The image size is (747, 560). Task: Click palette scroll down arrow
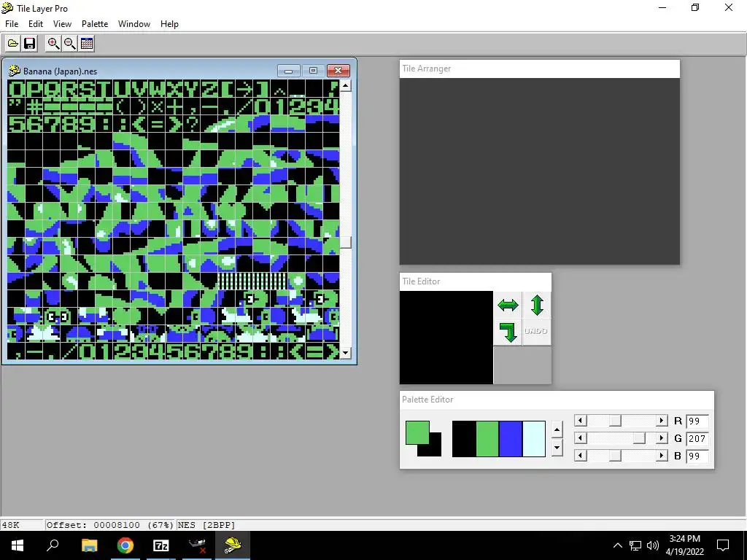click(557, 448)
